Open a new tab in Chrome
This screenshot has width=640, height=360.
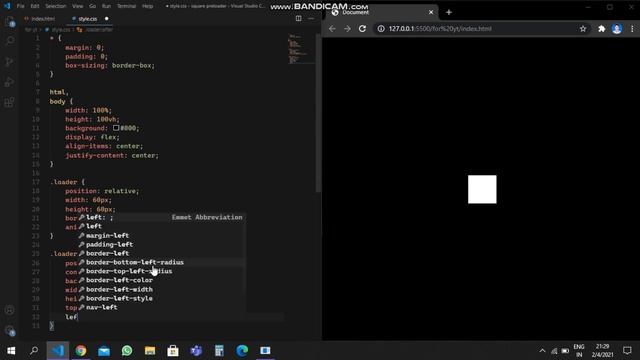point(449,12)
